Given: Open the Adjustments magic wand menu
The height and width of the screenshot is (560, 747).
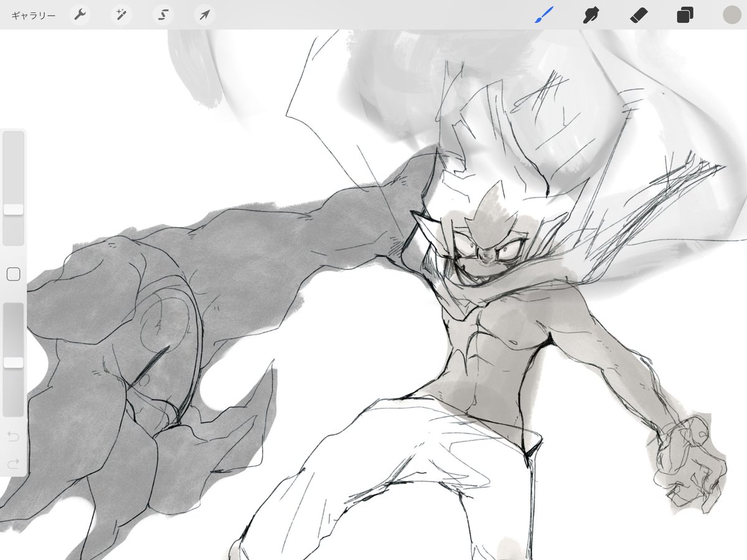Looking at the screenshot, I should [121, 15].
